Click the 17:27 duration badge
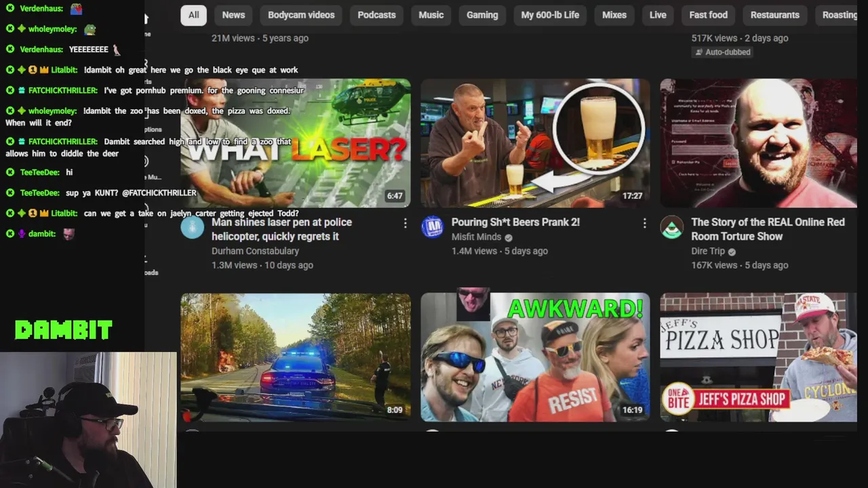 click(x=632, y=196)
